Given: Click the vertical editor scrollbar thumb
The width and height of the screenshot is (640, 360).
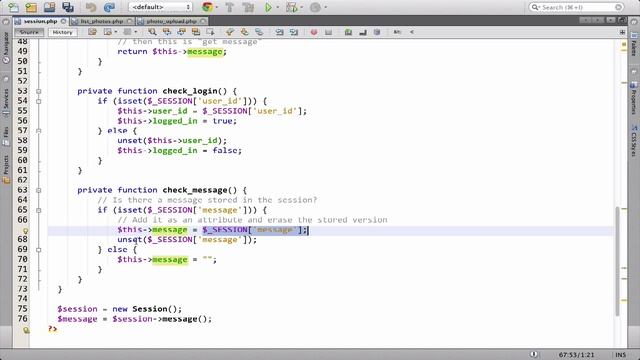Looking at the screenshot, I should [618, 261].
